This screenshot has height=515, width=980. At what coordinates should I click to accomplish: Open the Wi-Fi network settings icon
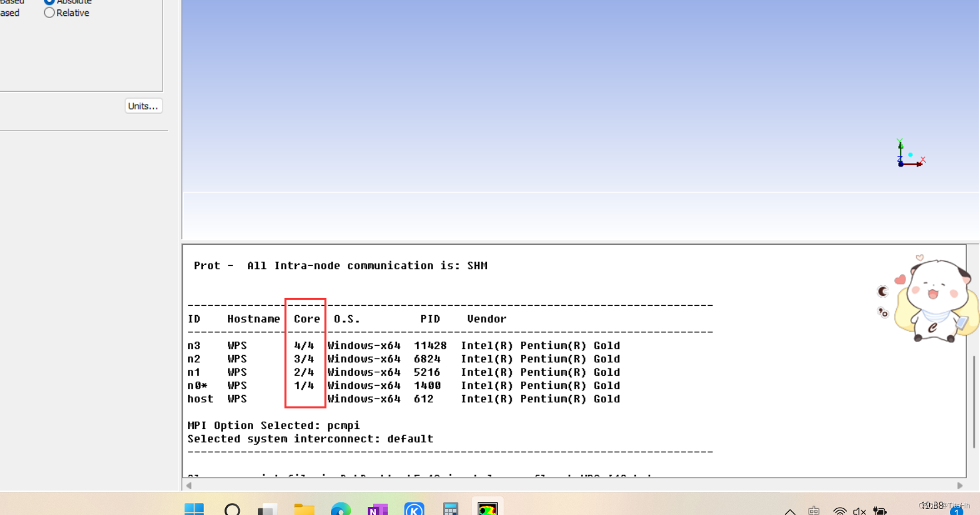point(840,511)
